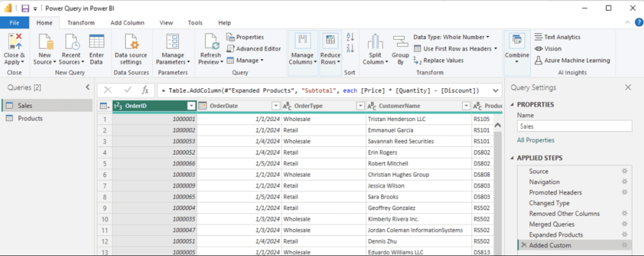This screenshot has width=644, height=256.
Task: Click the Sort Ascending icon
Action: click(350, 37)
